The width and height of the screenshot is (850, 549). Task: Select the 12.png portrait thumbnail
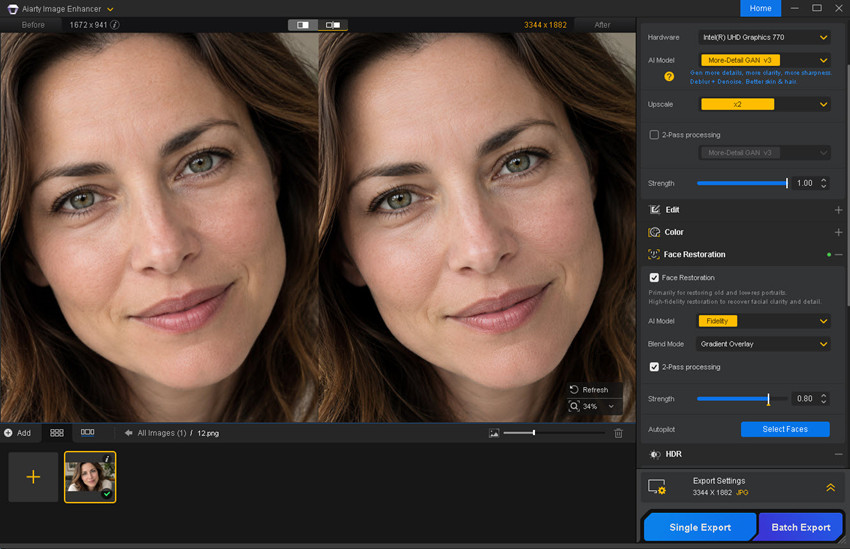tap(90, 477)
